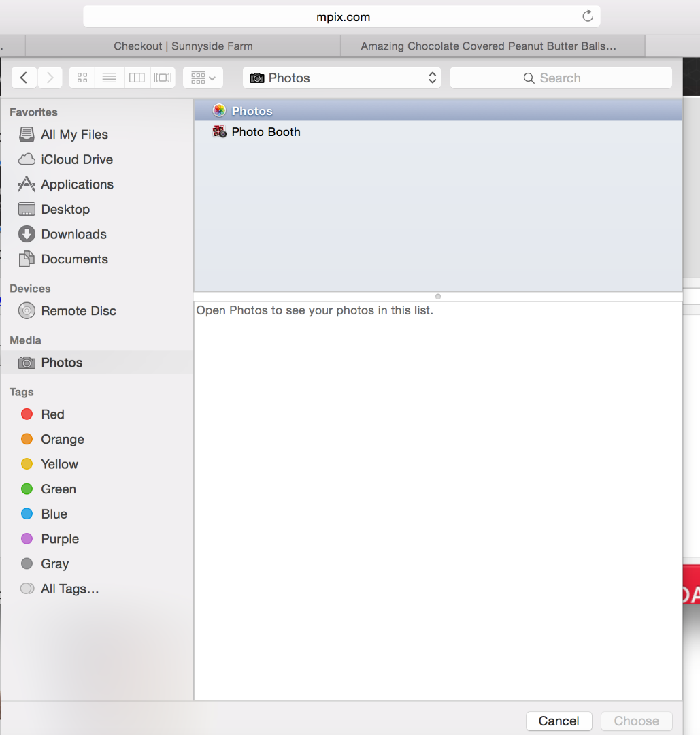This screenshot has width=700, height=735.
Task: Open the Photos location pop-up menu
Action: [342, 78]
